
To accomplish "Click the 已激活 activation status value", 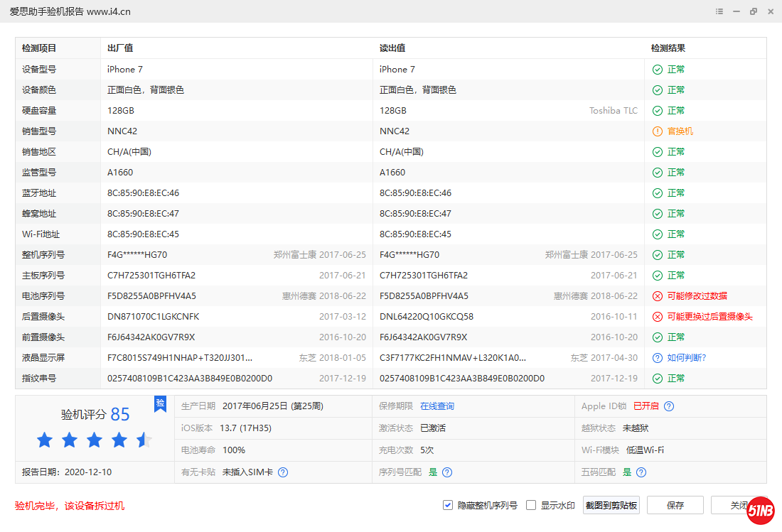I will 433,428.
